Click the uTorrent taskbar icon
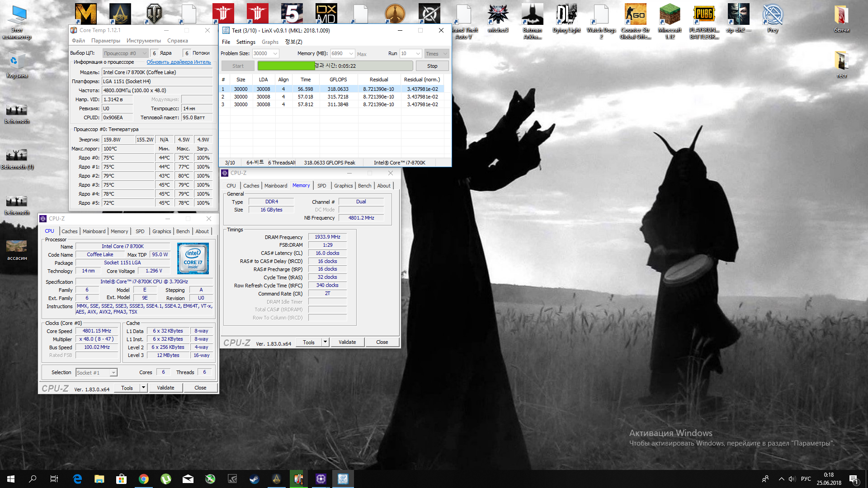 (166, 479)
